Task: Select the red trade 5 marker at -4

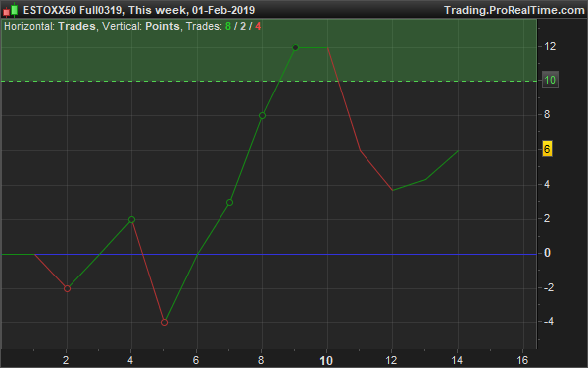Action: pos(164,322)
